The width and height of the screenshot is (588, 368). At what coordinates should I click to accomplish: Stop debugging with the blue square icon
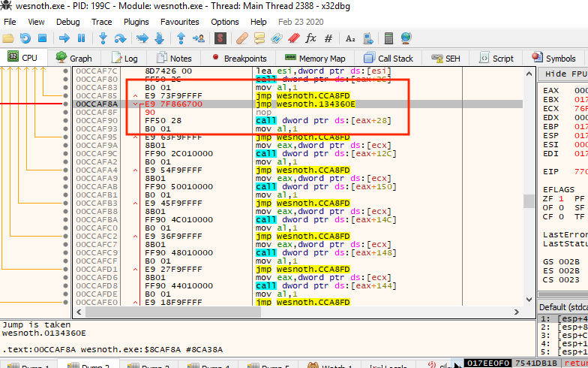pyautogui.click(x=42, y=38)
